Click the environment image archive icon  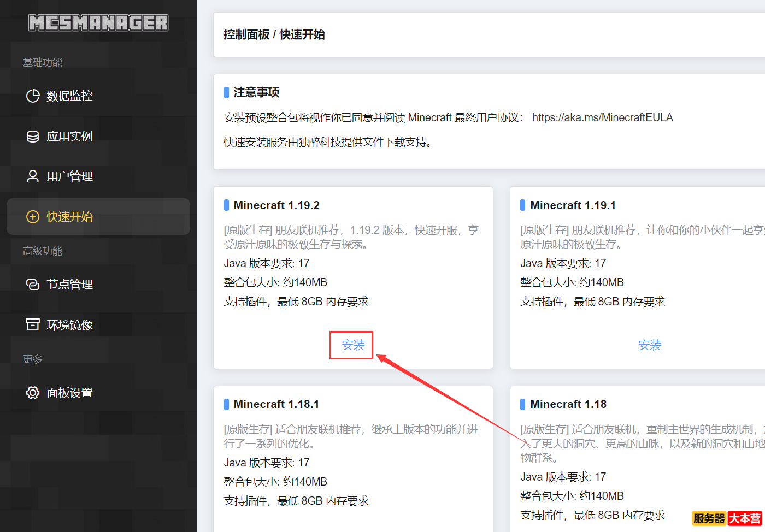(x=33, y=325)
